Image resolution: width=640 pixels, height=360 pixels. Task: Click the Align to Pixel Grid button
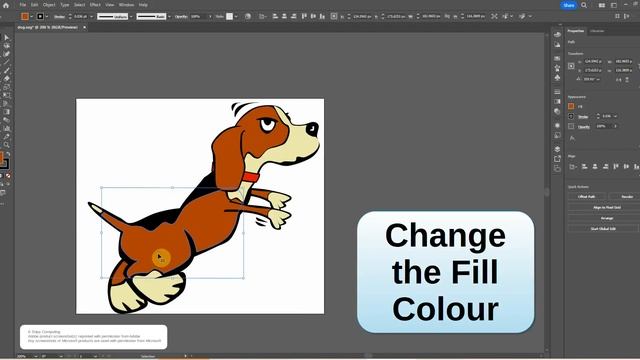607,207
